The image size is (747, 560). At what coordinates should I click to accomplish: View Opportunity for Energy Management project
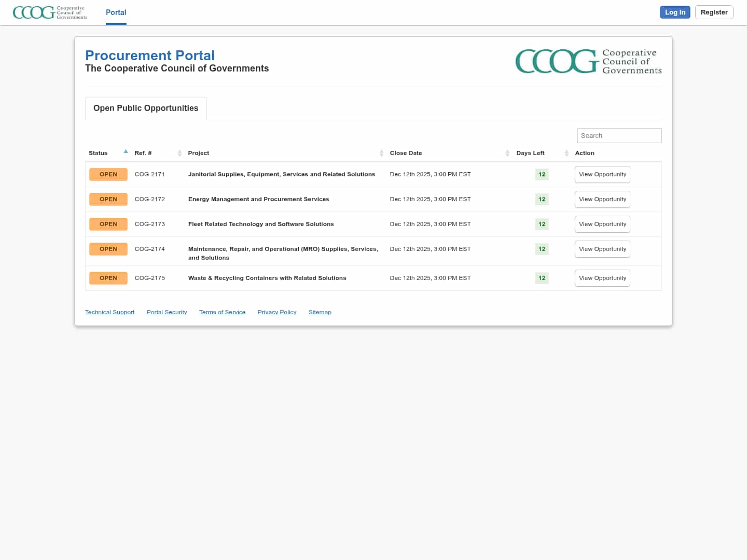(602, 199)
